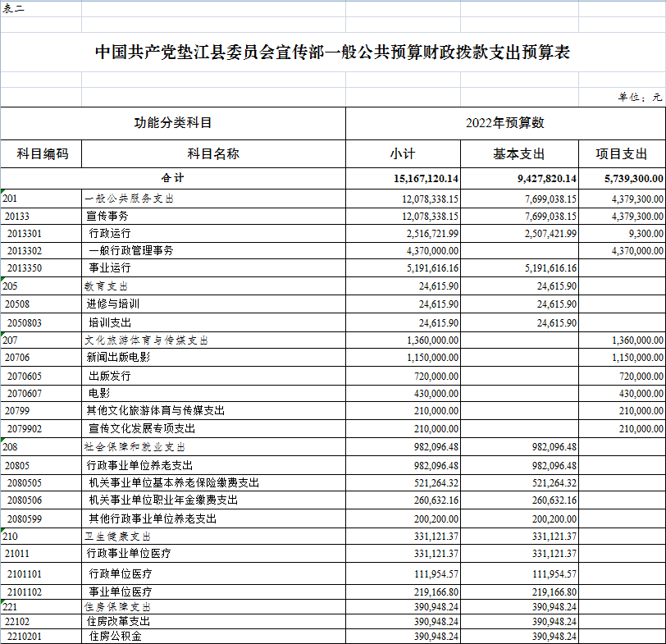Select the 科目编码 column header
Viewport: 666px width, 644px height.
(41, 153)
